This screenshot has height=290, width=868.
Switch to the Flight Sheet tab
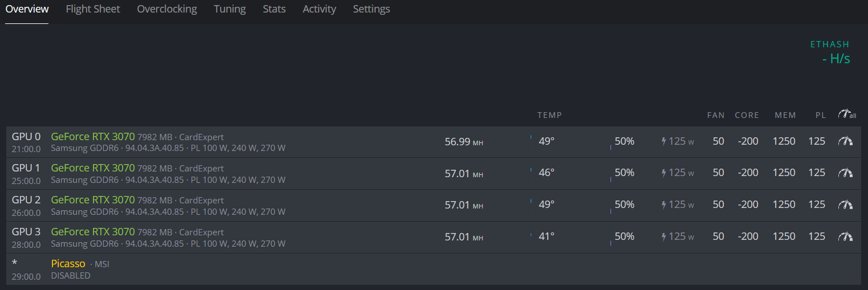pos(93,9)
